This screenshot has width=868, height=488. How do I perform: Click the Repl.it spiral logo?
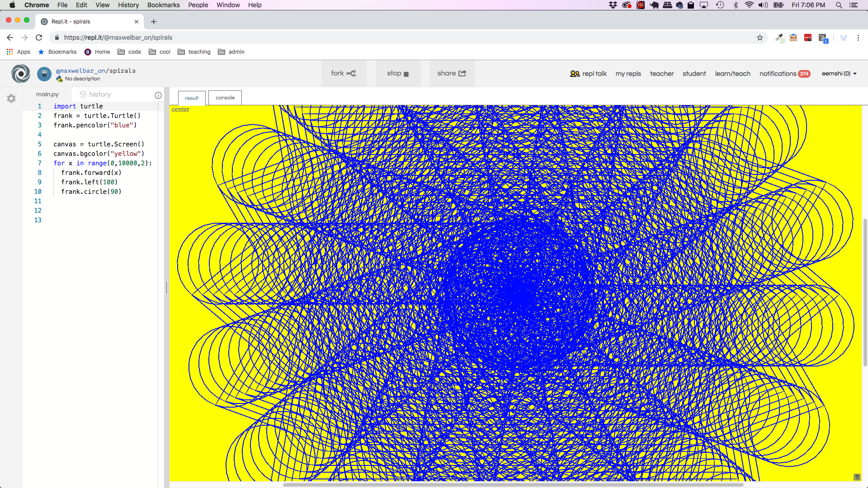click(21, 74)
